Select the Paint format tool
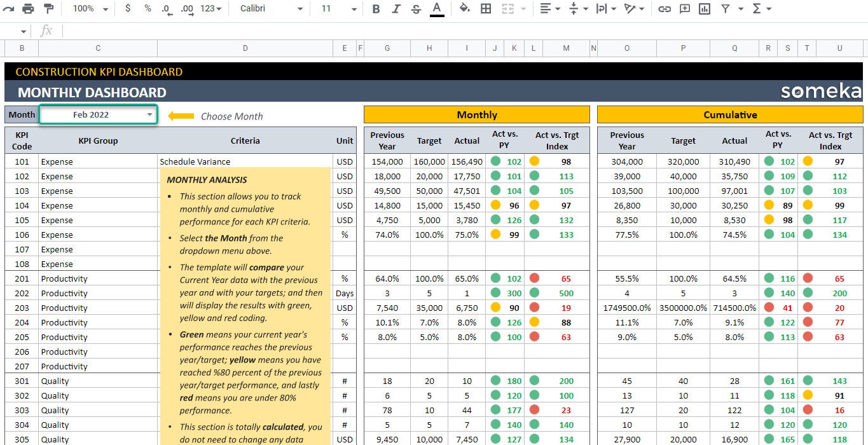Viewport: 868px width, 445px height. click(x=48, y=9)
